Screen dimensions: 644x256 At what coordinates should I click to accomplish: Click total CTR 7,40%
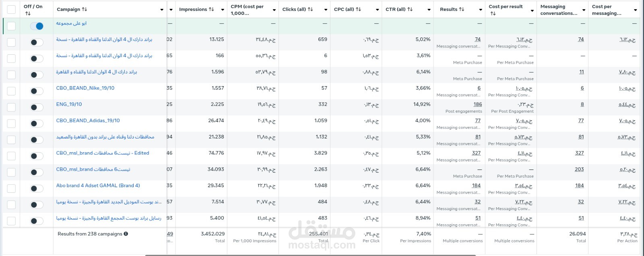click(423, 234)
